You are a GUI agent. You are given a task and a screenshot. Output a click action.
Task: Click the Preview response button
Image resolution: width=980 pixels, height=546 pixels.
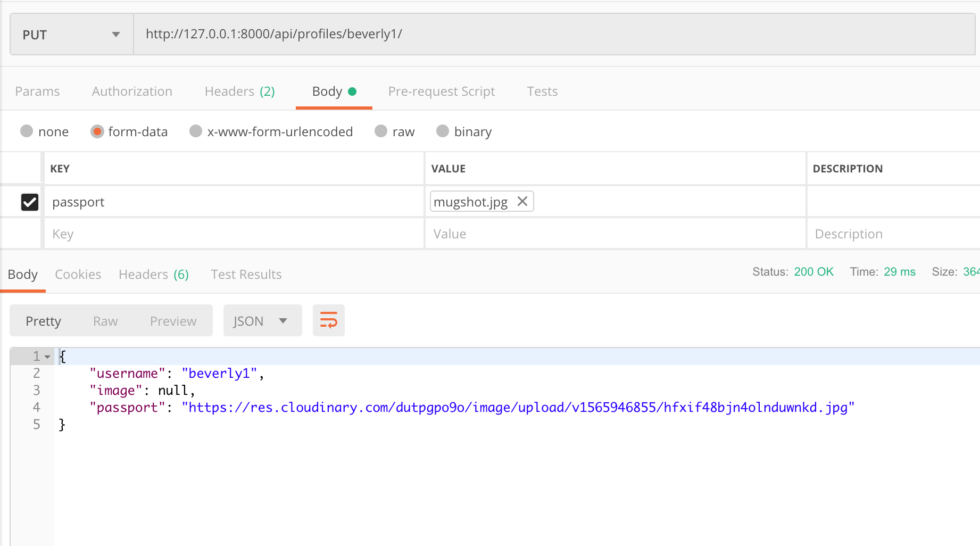173,320
